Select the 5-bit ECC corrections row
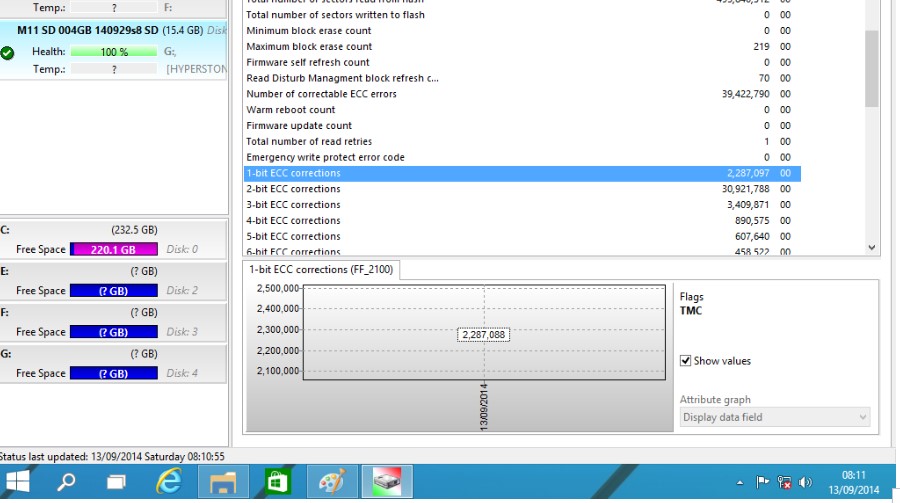900x503 pixels. point(522,237)
